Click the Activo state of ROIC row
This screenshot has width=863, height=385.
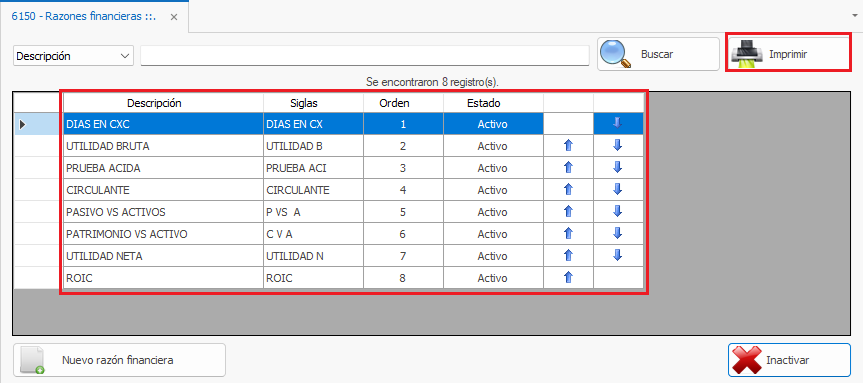[x=493, y=278]
